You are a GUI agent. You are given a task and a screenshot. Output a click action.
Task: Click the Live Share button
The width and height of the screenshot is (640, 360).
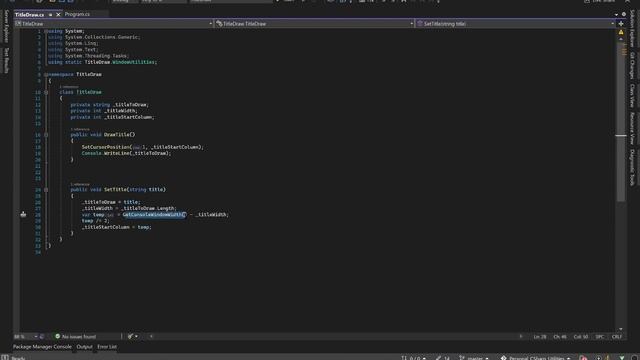(600, 1)
